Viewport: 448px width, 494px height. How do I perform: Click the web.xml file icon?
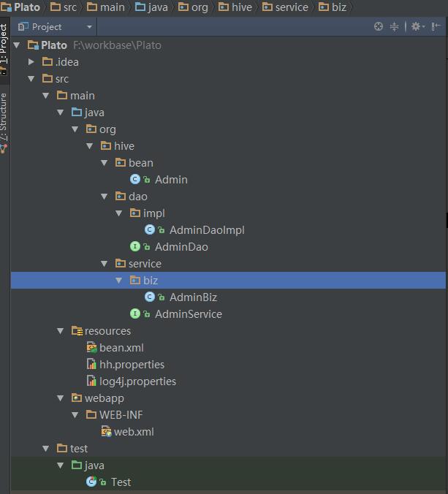tap(106, 431)
